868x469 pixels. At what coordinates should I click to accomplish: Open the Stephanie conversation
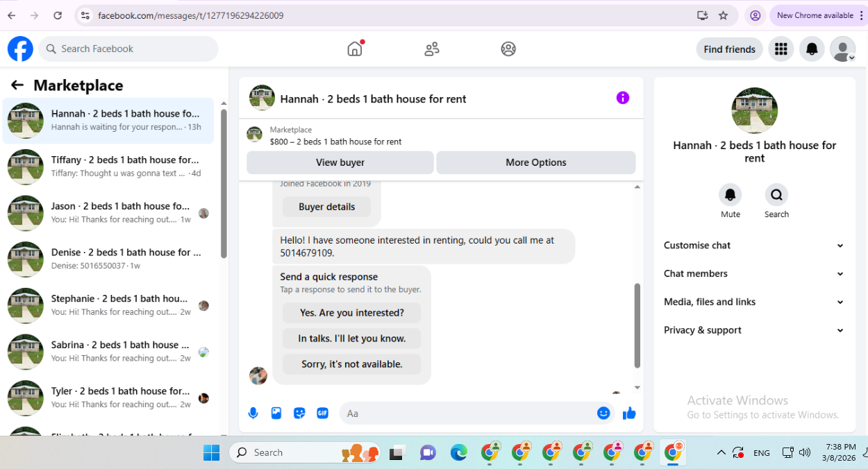[108, 305]
